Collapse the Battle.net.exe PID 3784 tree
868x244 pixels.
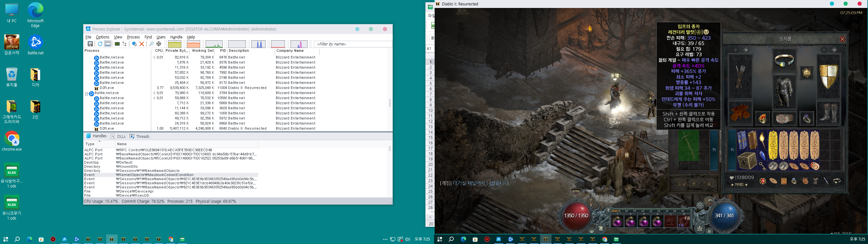click(x=87, y=93)
